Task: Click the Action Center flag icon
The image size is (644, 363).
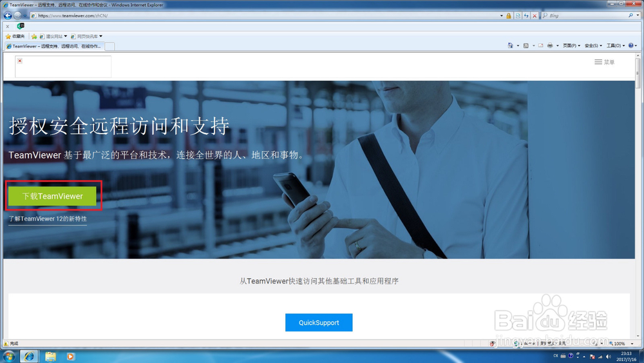Action: [592, 357]
